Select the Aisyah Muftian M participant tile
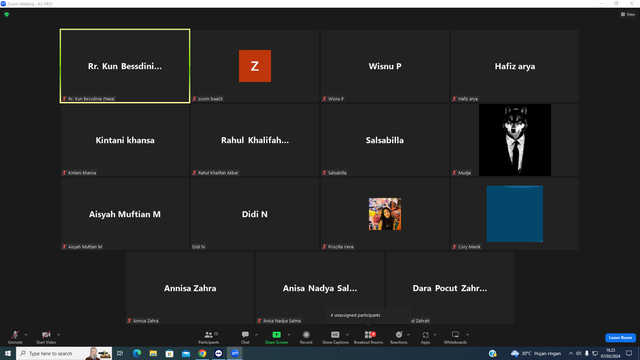The height and width of the screenshot is (360, 640). coord(125,214)
